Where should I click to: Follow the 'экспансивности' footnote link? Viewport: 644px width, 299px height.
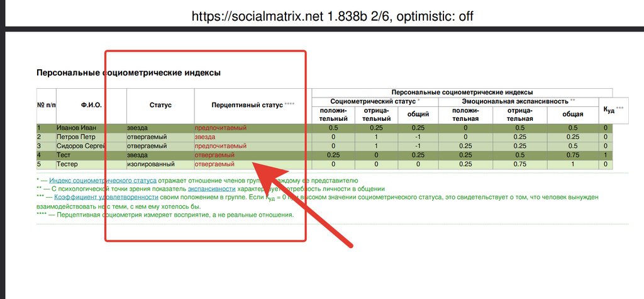click(x=214, y=188)
